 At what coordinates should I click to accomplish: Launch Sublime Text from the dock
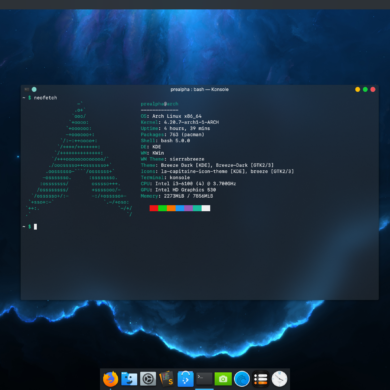click(x=166, y=378)
